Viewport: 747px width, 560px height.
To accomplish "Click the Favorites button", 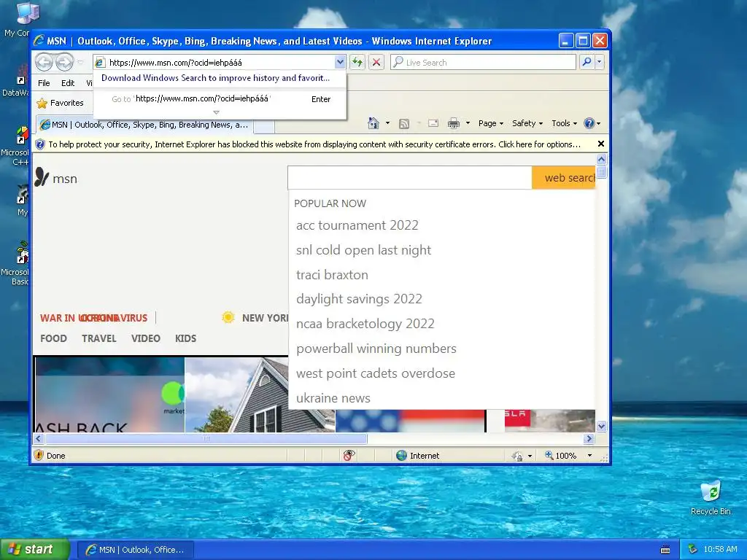I will pos(60,103).
